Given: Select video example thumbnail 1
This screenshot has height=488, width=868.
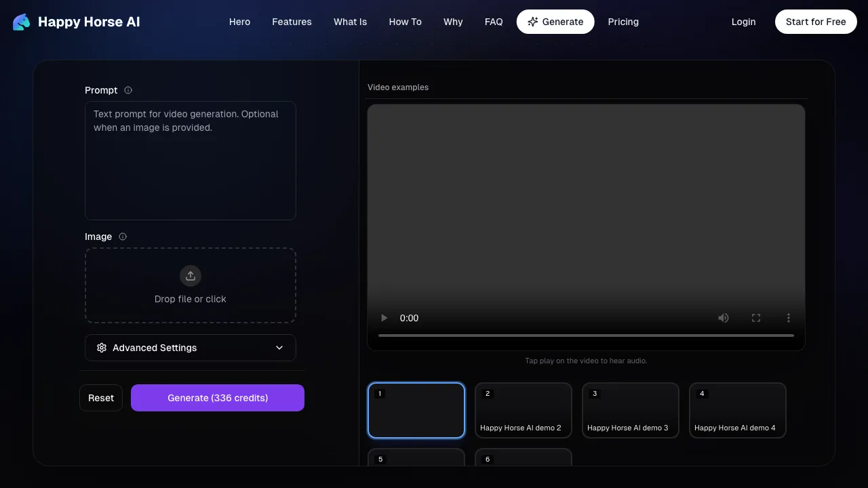Looking at the screenshot, I should point(416,411).
